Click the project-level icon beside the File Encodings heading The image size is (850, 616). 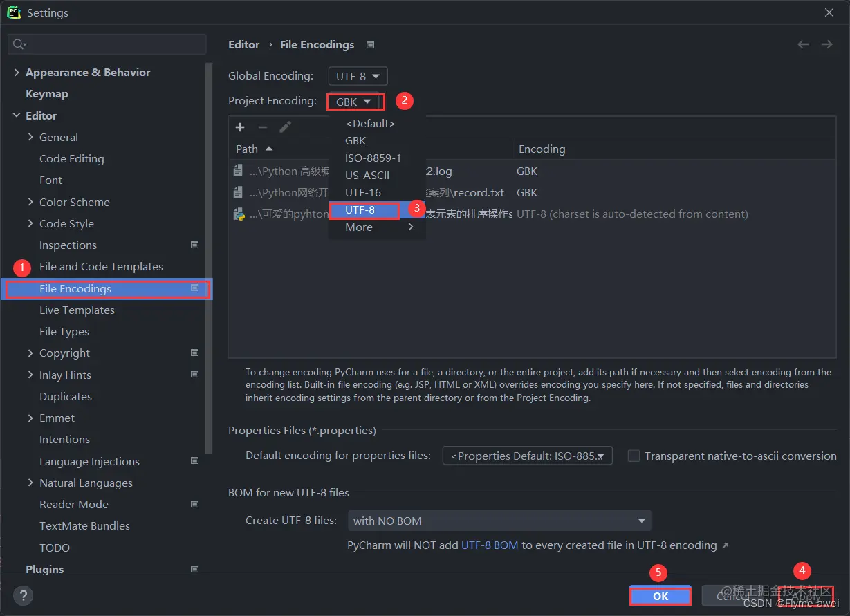pos(370,45)
